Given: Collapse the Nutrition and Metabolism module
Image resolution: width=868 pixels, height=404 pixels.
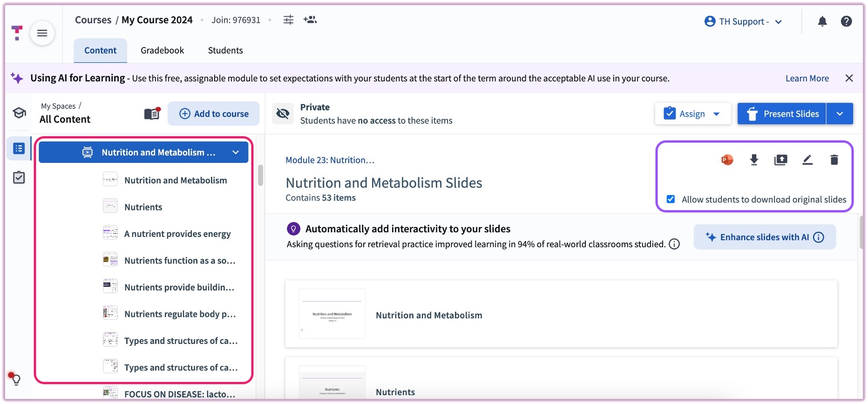Looking at the screenshot, I should tap(236, 152).
